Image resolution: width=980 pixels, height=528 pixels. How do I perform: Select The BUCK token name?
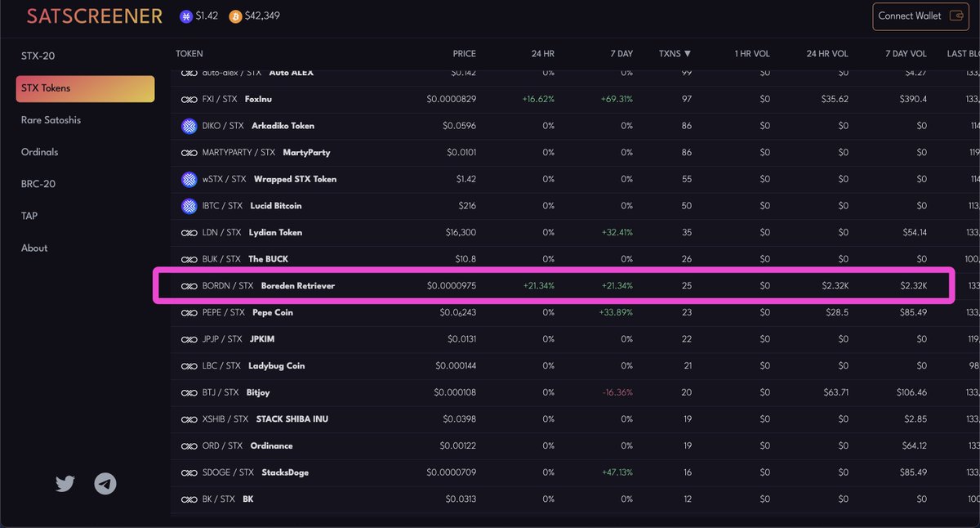click(268, 259)
